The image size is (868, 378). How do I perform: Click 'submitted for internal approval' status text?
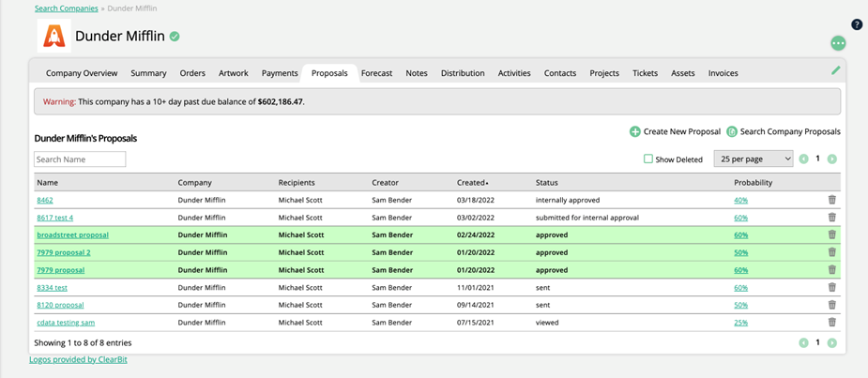[x=587, y=218]
